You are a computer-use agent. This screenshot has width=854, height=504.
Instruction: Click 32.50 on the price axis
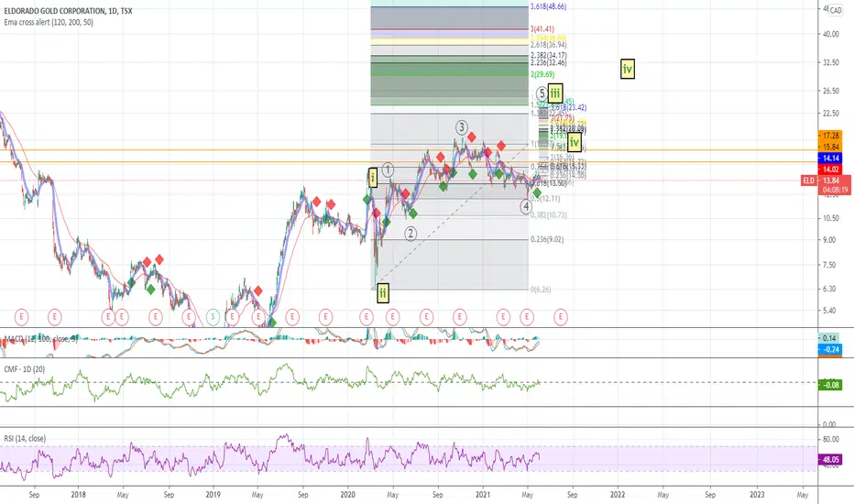pos(830,62)
